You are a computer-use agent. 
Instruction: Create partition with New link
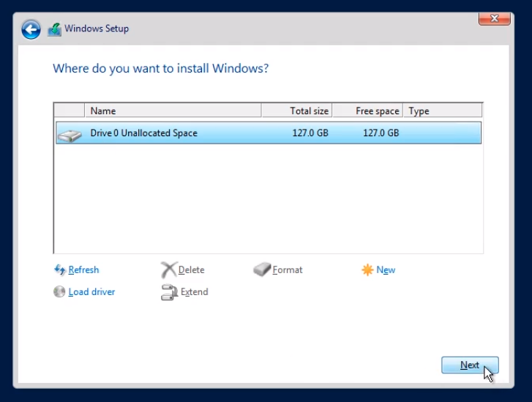[386, 270]
